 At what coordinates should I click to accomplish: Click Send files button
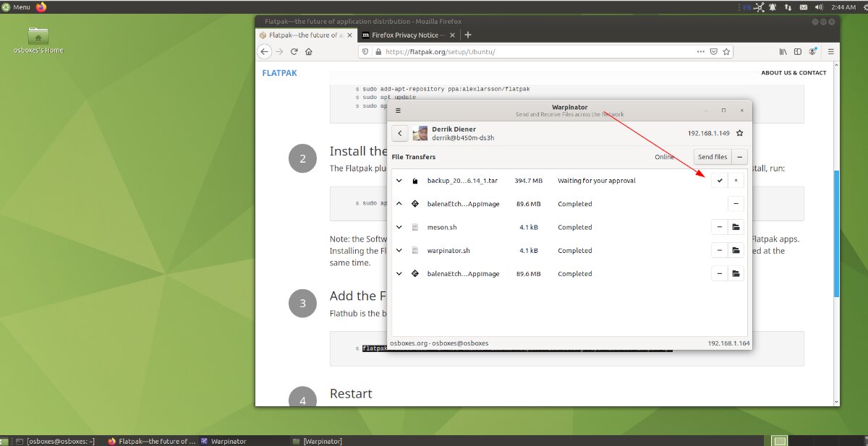click(x=712, y=157)
